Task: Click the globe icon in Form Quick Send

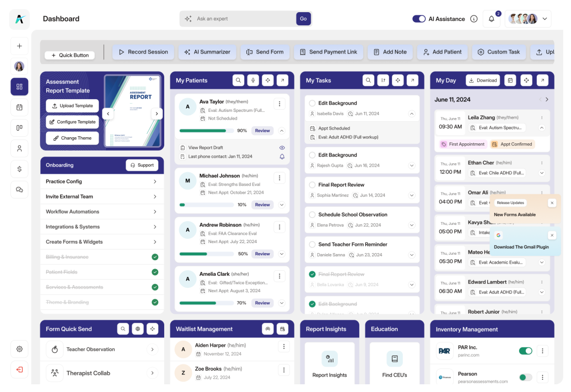Action: coord(138,329)
